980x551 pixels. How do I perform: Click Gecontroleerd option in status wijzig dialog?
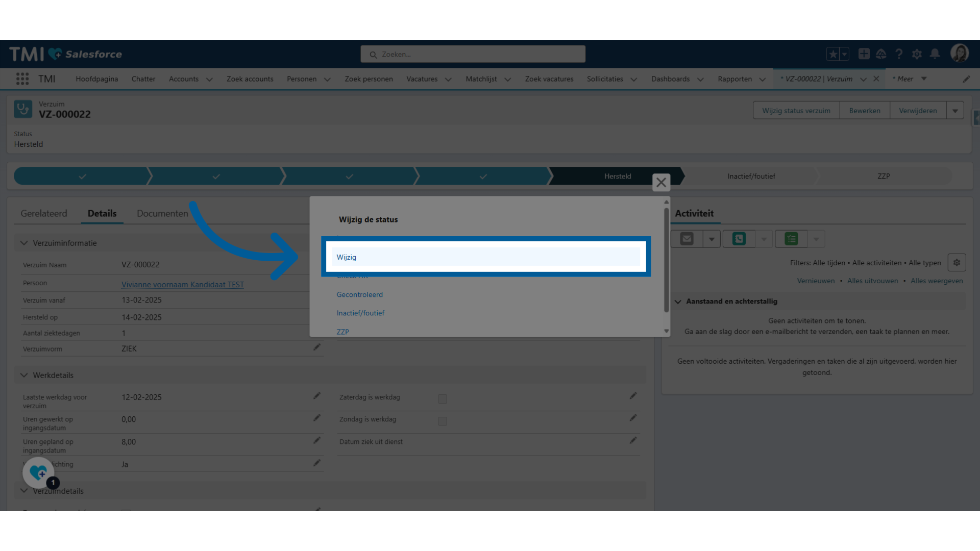359,294
